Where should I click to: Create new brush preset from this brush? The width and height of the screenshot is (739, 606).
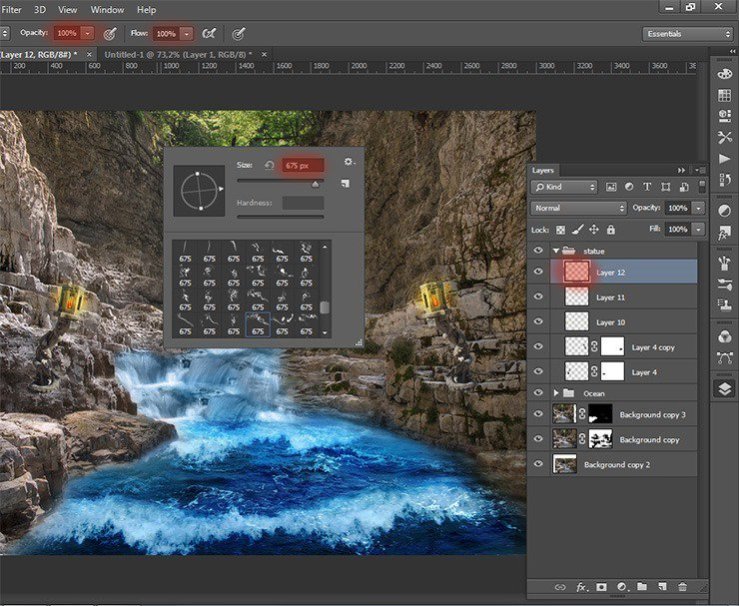coord(345,184)
